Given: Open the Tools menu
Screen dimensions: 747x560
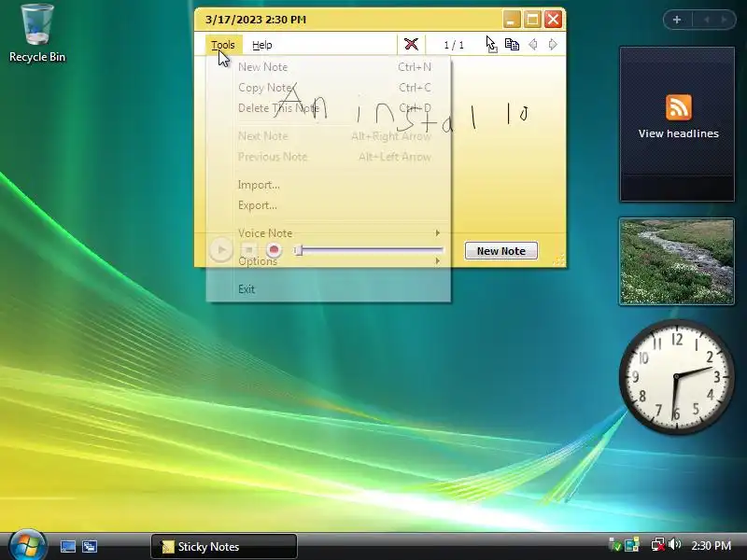Looking at the screenshot, I should click(x=223, y=45).
